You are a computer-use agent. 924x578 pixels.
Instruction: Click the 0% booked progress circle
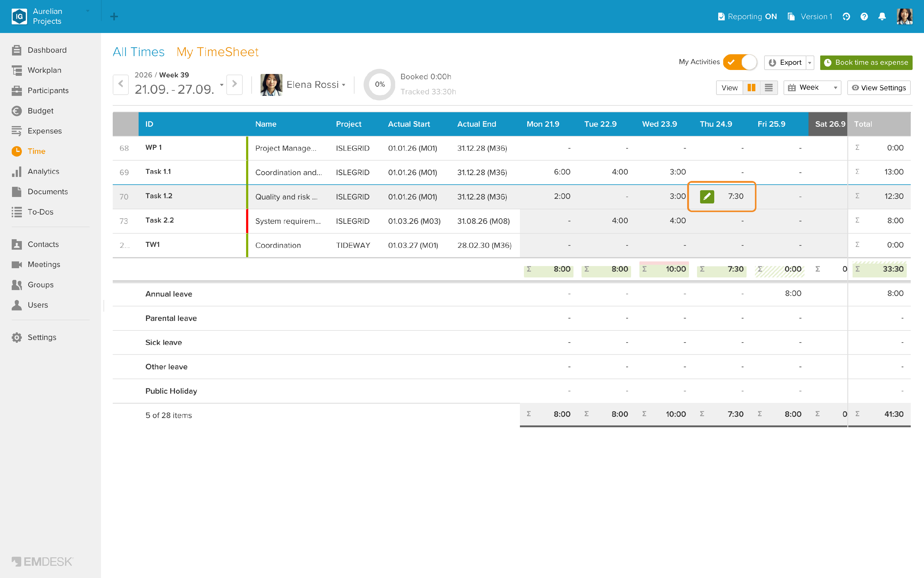click(379, 84)
